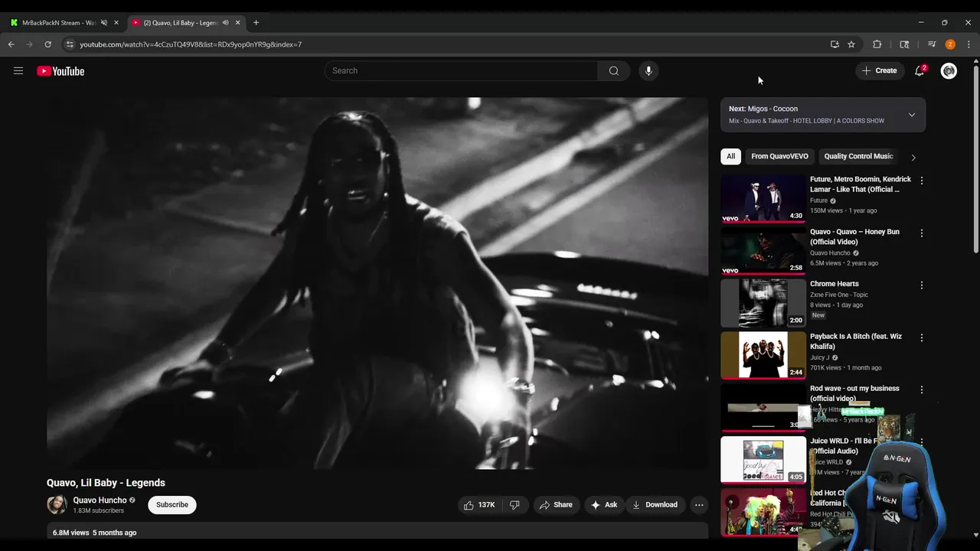Image resolution: width=980 pixels, height=551 pixels.
Task: Open options for Rod wave video
Action: (x=922, y=390)
